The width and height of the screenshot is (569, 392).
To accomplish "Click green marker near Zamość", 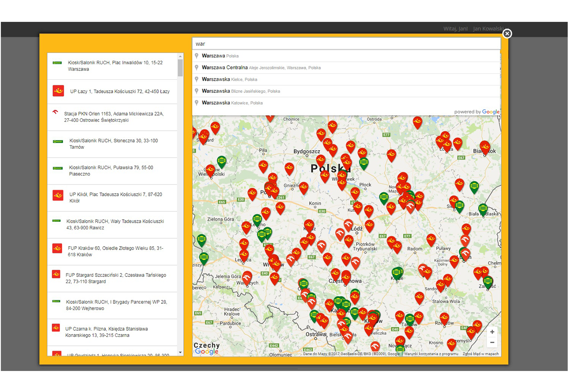I will (x=488, y=282).
